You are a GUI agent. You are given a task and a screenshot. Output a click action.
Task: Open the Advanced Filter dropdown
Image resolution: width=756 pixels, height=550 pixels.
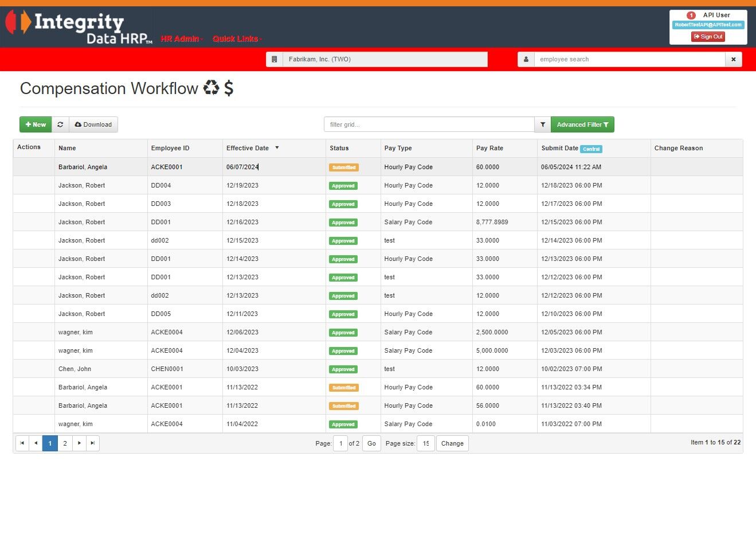tap(582, 124)
